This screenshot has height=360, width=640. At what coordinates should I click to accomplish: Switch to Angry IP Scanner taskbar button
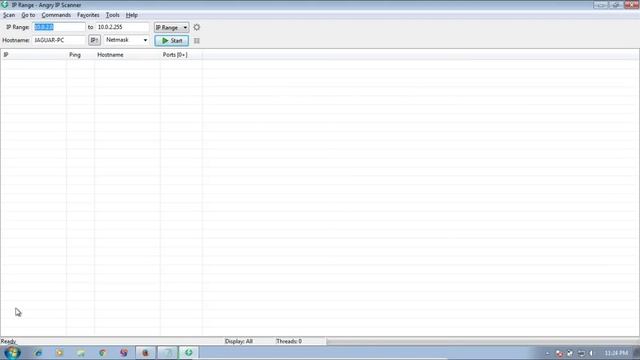189,353
